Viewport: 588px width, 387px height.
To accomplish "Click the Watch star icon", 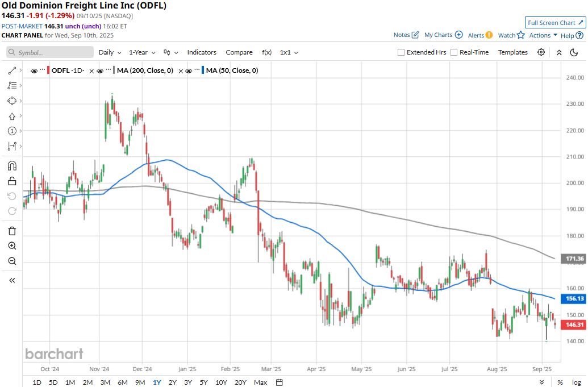I will tap(521, 35).
